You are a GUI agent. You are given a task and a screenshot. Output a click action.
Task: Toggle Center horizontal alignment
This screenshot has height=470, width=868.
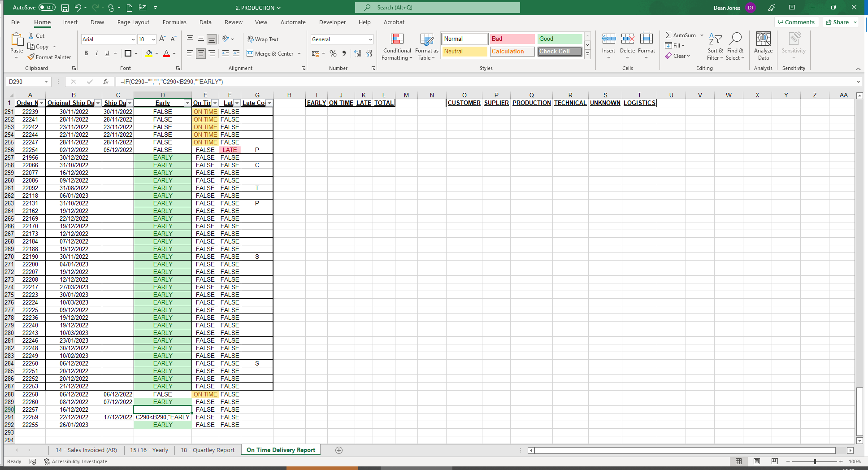tap(201, 53)
